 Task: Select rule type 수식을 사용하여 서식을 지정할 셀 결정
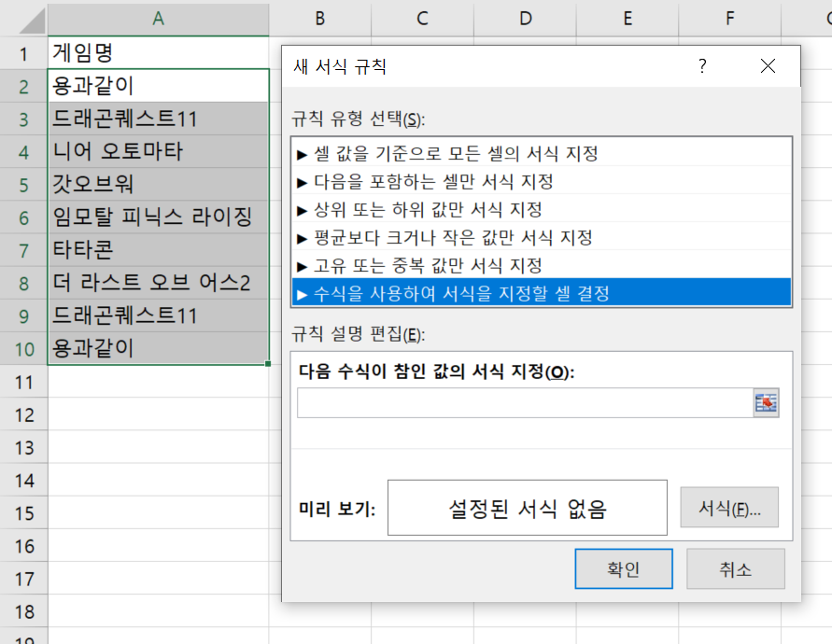coord(542,293)
